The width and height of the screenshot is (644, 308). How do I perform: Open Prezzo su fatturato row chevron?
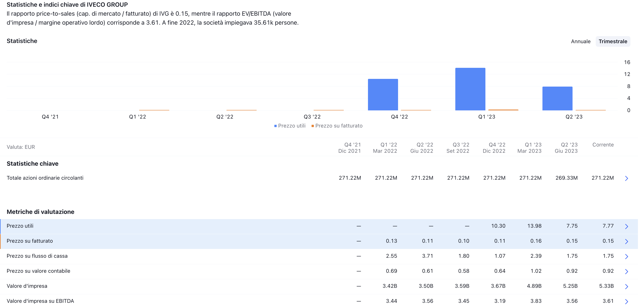point(626,241)
